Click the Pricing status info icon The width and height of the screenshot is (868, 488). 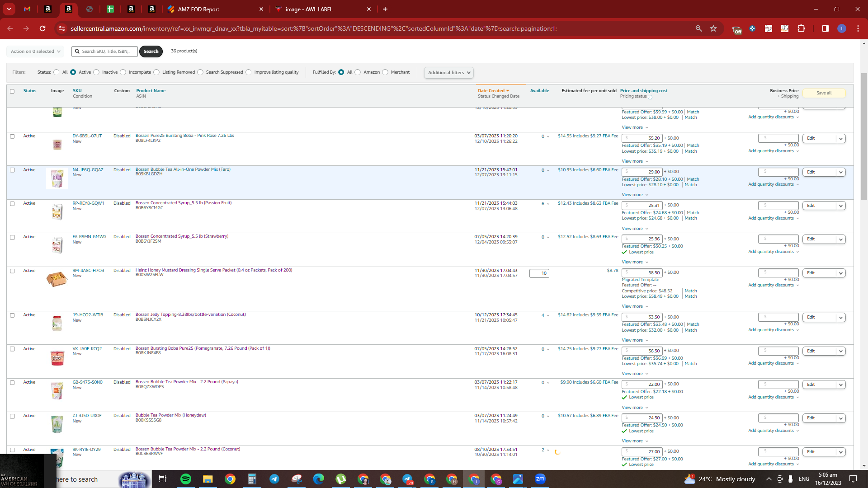[650, 97]
